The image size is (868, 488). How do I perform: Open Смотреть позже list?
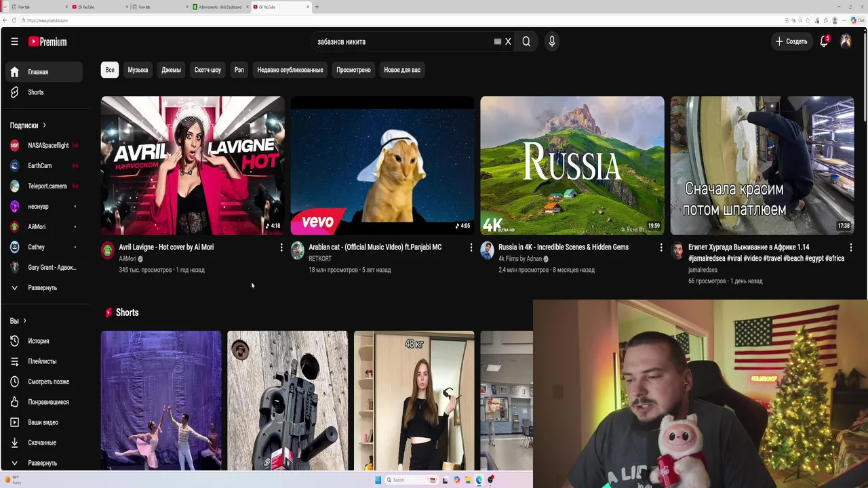pyautogui.click(x=45, y=382)
